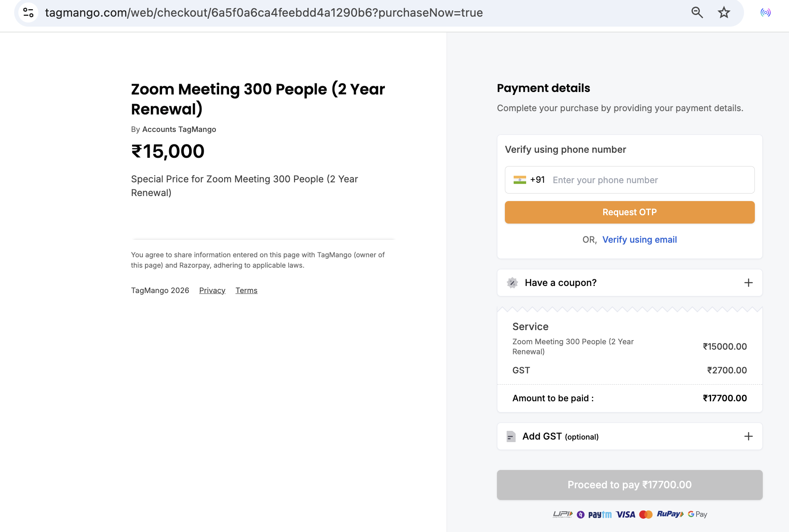Open the Privacy link
789x532 pixels.
212,291
